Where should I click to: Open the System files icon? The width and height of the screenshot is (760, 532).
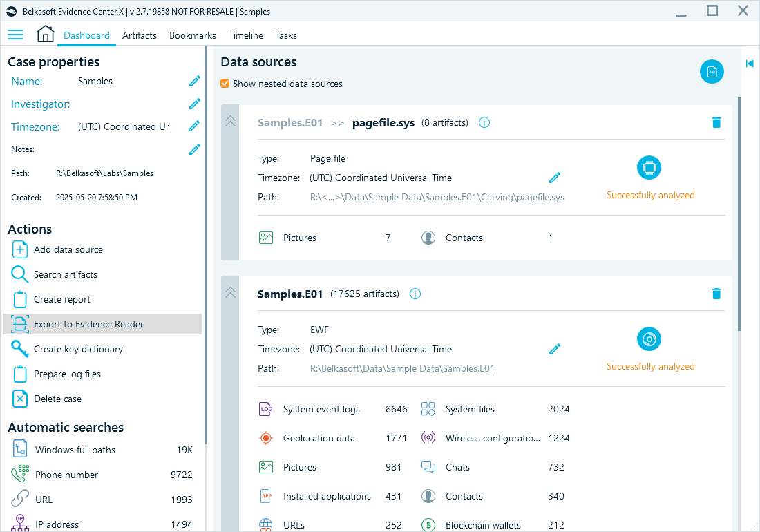click(428, 409)
